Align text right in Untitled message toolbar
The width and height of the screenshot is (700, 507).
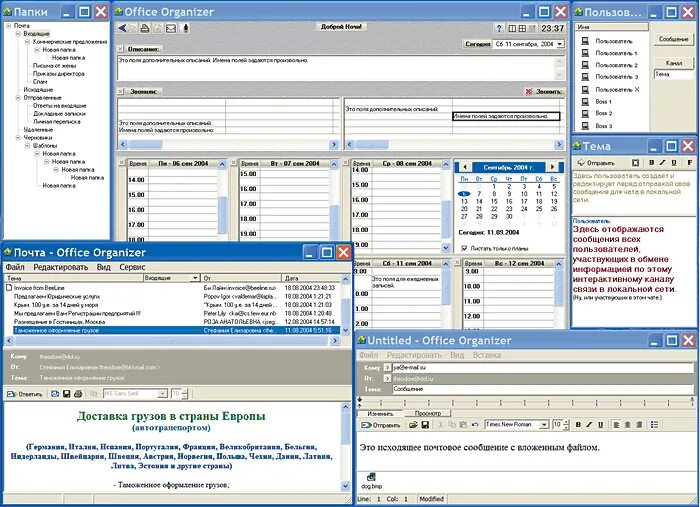pos(639,425)
